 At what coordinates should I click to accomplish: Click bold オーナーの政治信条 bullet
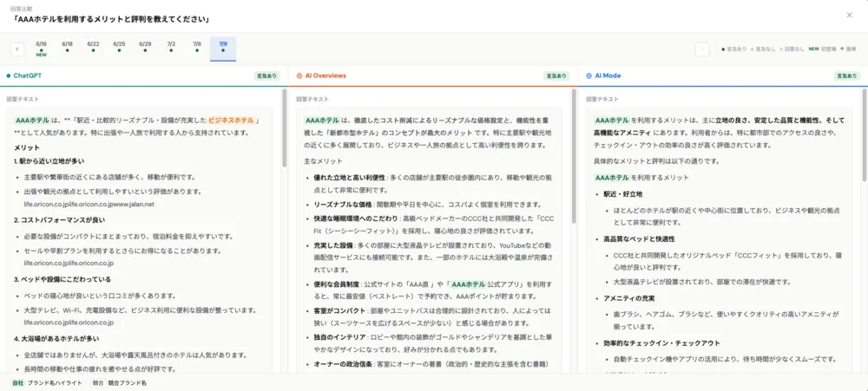343,364
